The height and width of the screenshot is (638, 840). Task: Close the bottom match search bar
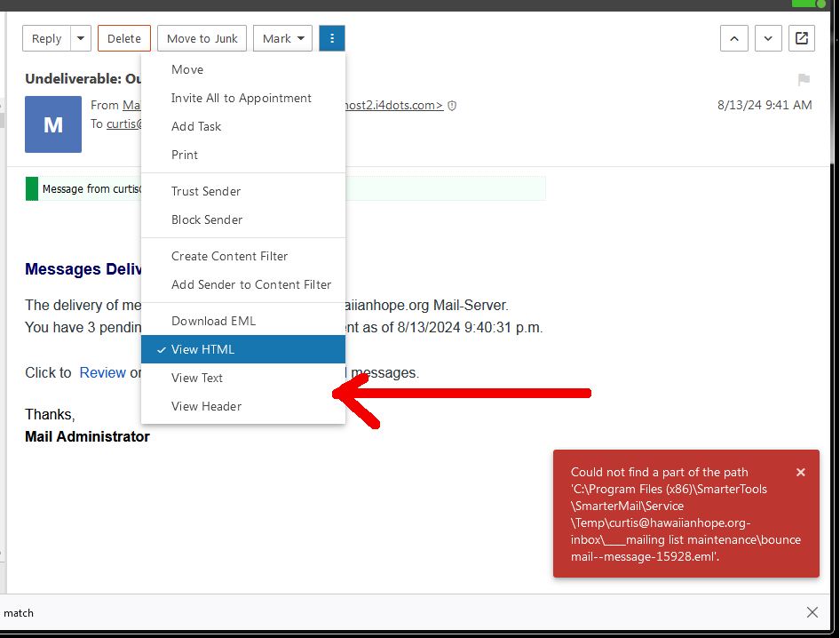[x=812, y=612]
